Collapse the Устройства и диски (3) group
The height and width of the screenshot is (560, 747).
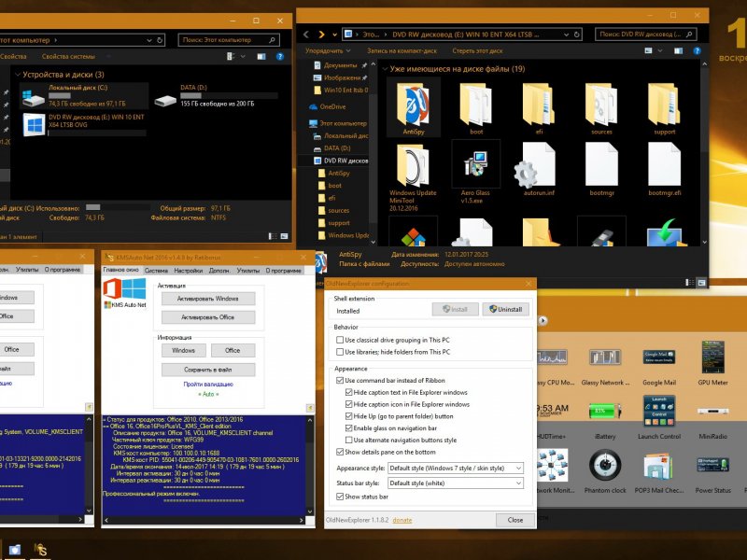click(18, 75)
